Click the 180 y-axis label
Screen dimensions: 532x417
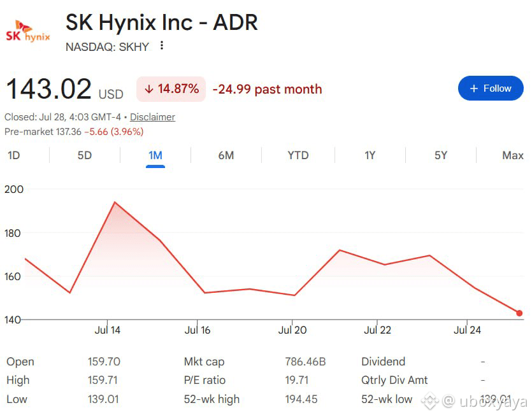12,233
